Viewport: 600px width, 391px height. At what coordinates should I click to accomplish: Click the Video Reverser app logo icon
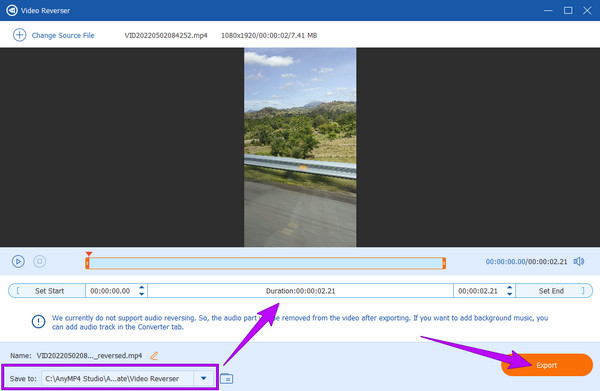pyautogui.click(x=12, y=10)
